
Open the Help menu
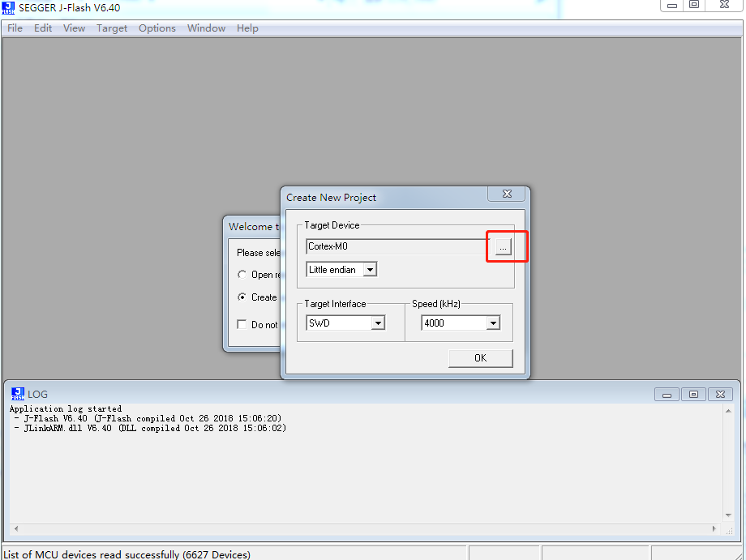pyautogui.click(x=247, y=28)
